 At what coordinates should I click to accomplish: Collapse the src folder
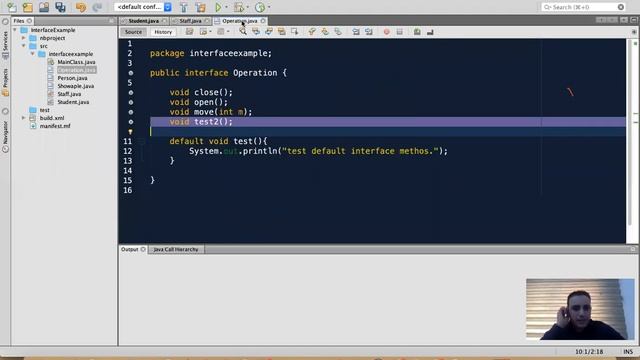[24, 46]
